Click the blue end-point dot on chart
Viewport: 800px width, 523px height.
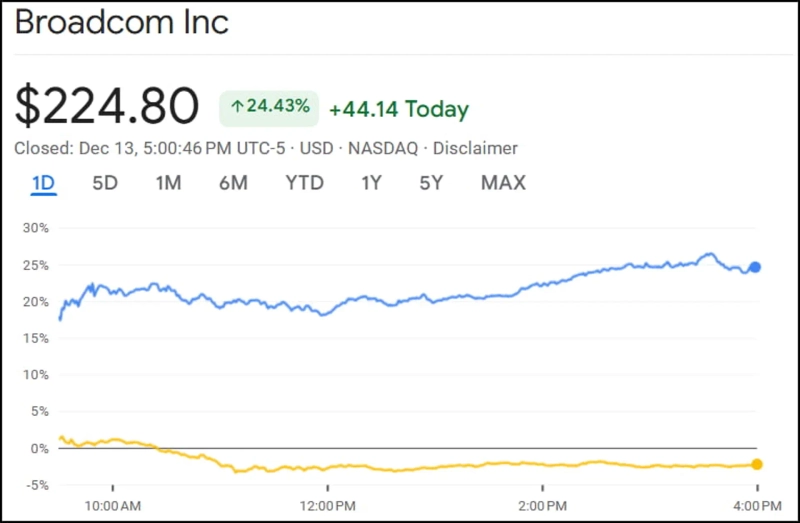tap(756, 267)
